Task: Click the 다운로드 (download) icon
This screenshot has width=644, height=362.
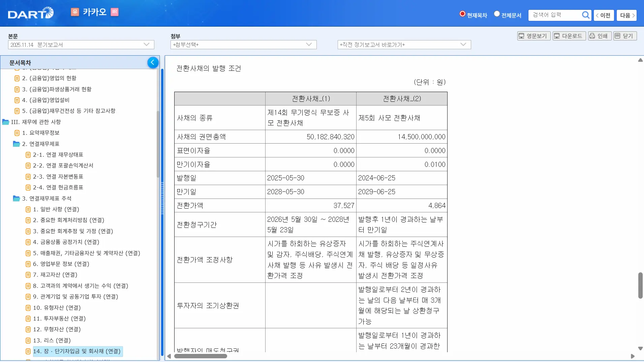Action: [x=569, y=36]
